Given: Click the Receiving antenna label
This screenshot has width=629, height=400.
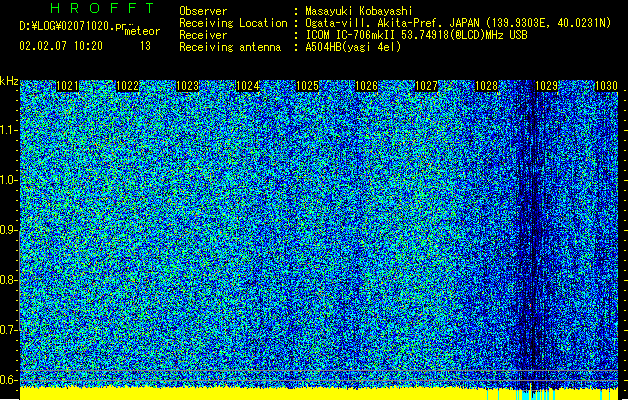Looking at the screenshot, I should coord(230,47).
